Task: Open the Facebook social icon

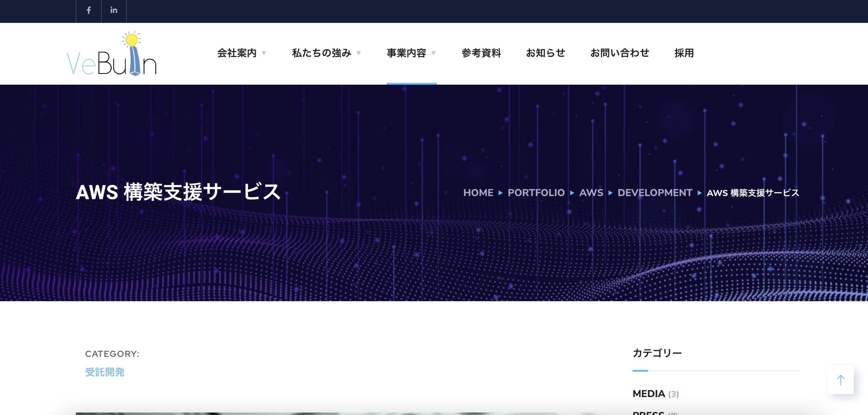Action: coord(88,11)
